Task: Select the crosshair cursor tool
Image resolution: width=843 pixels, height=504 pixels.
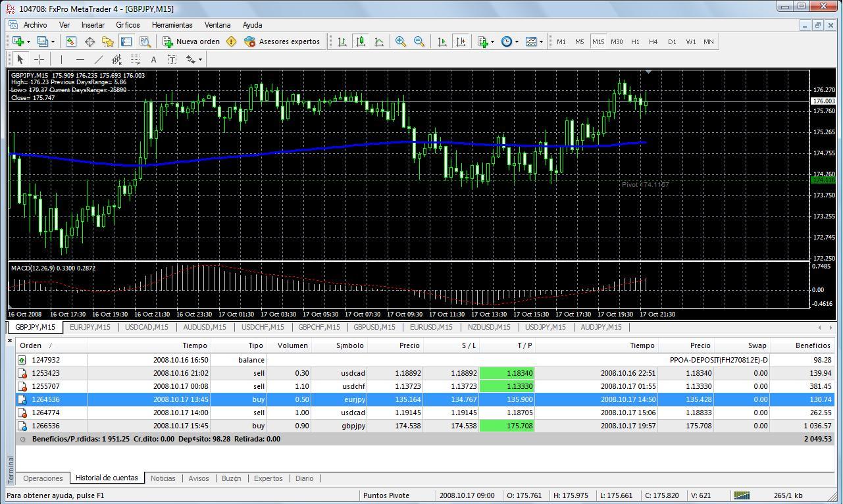Action: click(x=39, y=59)
